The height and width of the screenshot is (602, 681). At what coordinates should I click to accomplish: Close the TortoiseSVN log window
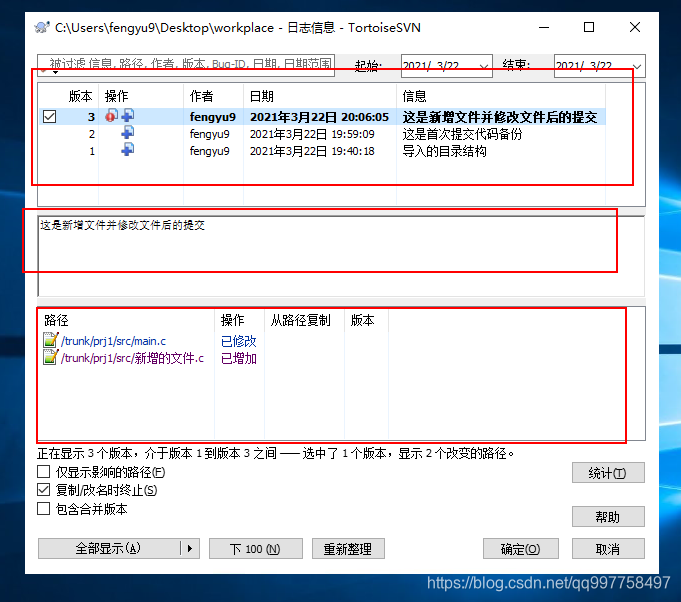tap(635, 27)
